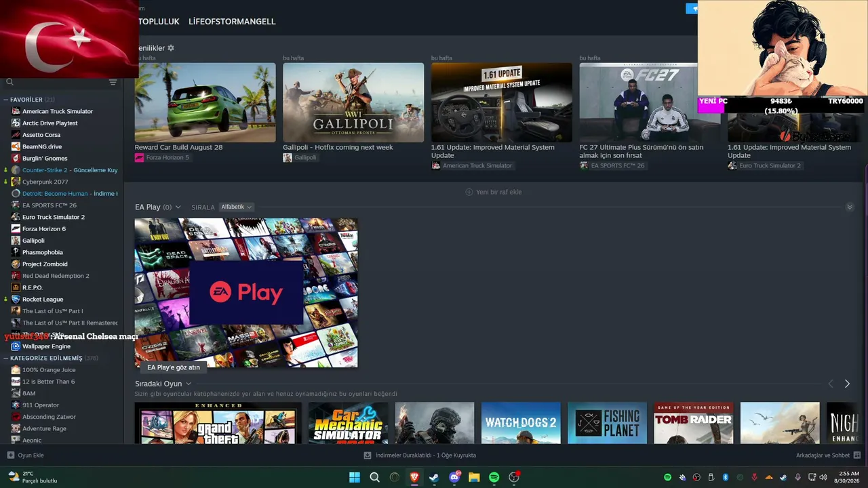
Task: Open the LİFEOFSTORMANGELL profile menu
Action: click(x=232, y=22)
